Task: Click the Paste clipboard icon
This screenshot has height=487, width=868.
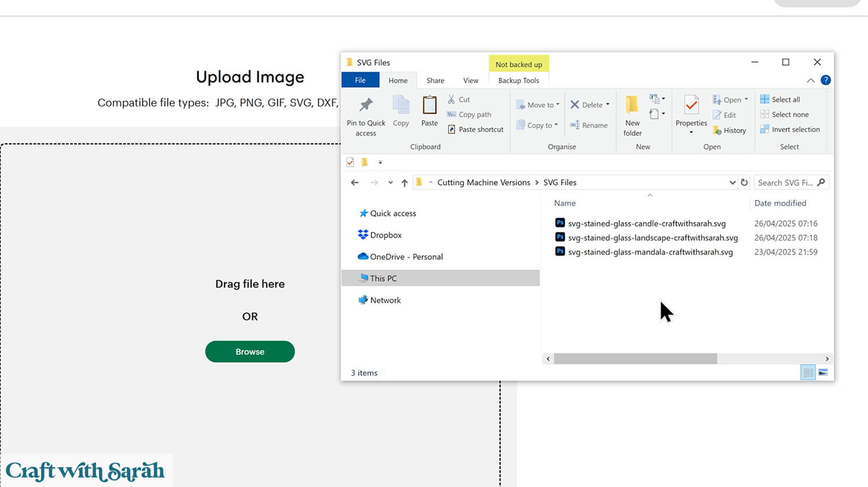Action: (429, 106)
